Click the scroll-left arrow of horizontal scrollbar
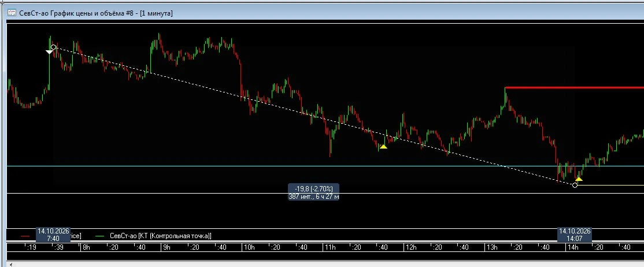 click(10, 265)
